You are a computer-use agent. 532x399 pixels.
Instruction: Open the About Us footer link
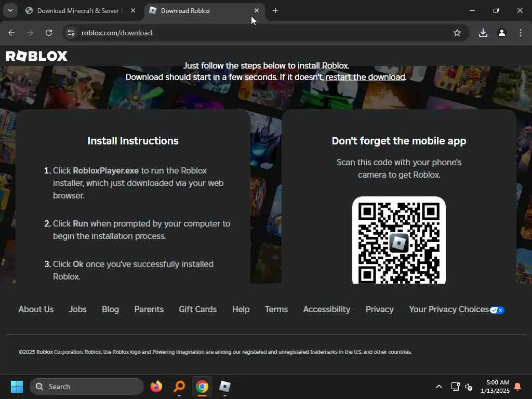(36, 310)
